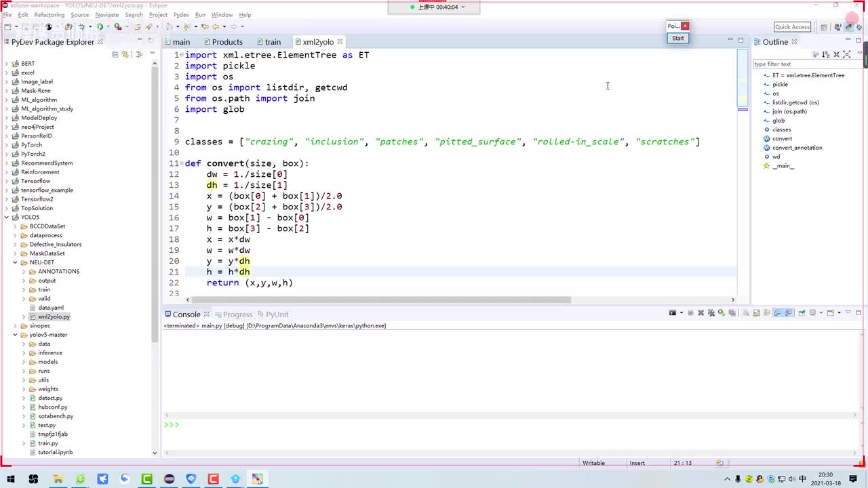The height and width of the screenshot is (488, 868).
Task: Click the Pin Console icon
Action: [802, 313]
